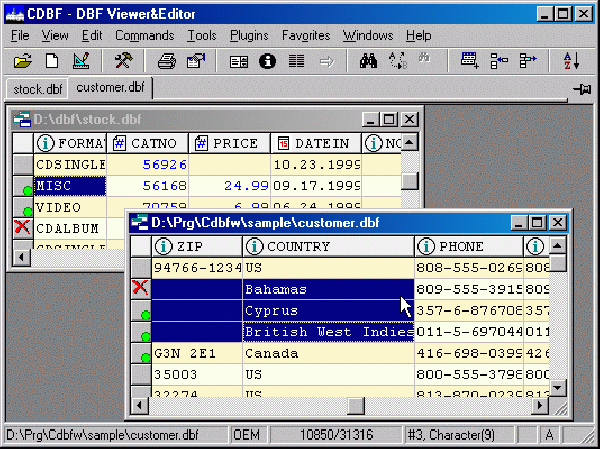The image size is (600, 449).
Task: Open the Plugins menu
Action: (249, 36)
